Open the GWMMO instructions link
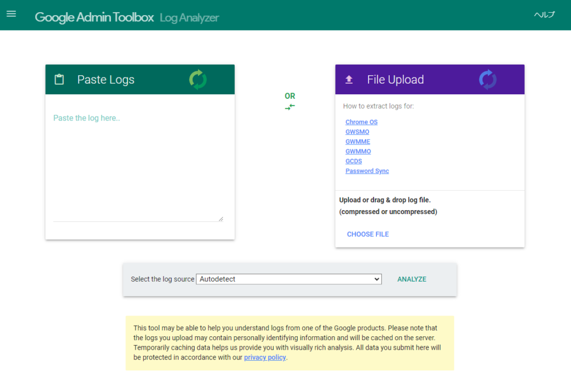571x392 pixels. 358,151
